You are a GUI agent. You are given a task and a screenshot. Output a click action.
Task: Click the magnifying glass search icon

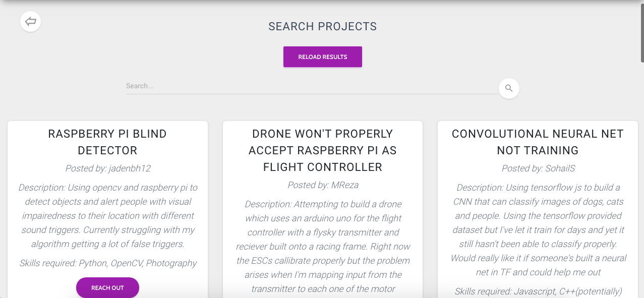coord(509,88)
